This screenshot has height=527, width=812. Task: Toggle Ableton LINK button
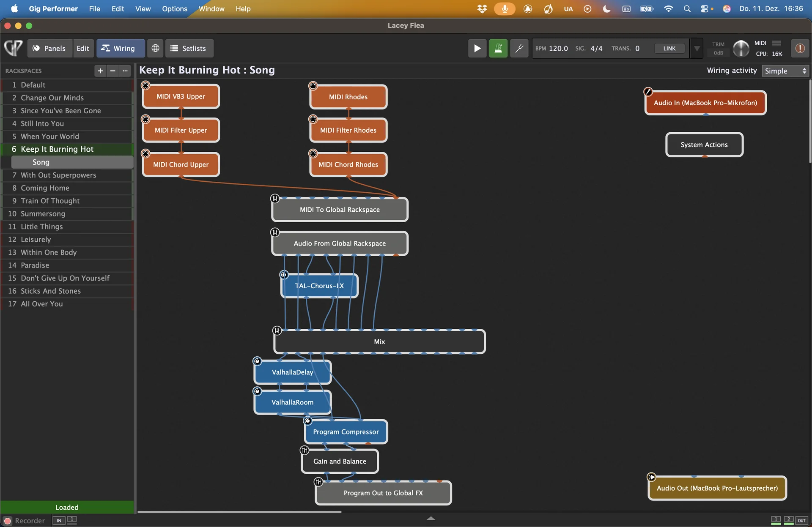tap(669, 48)
